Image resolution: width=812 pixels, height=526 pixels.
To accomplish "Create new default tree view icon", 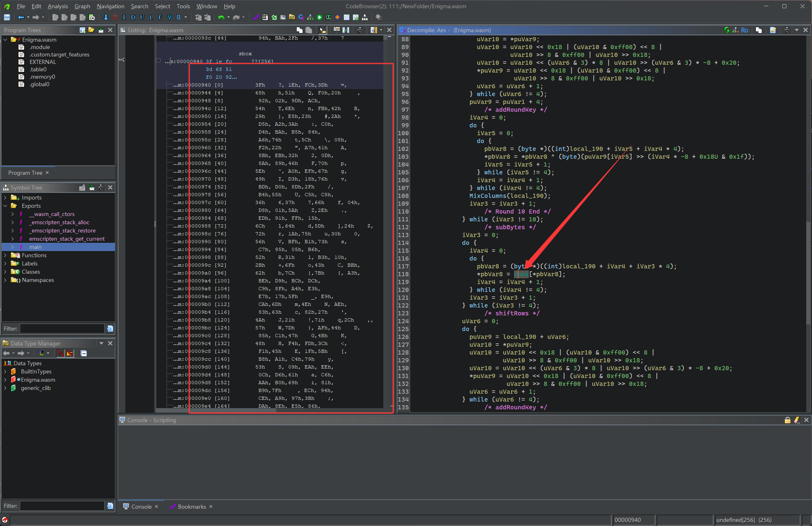I will [x=82, y=30].
